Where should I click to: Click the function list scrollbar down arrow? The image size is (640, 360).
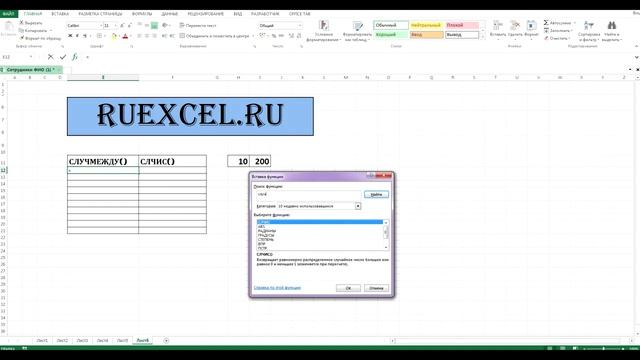[386, 248]
